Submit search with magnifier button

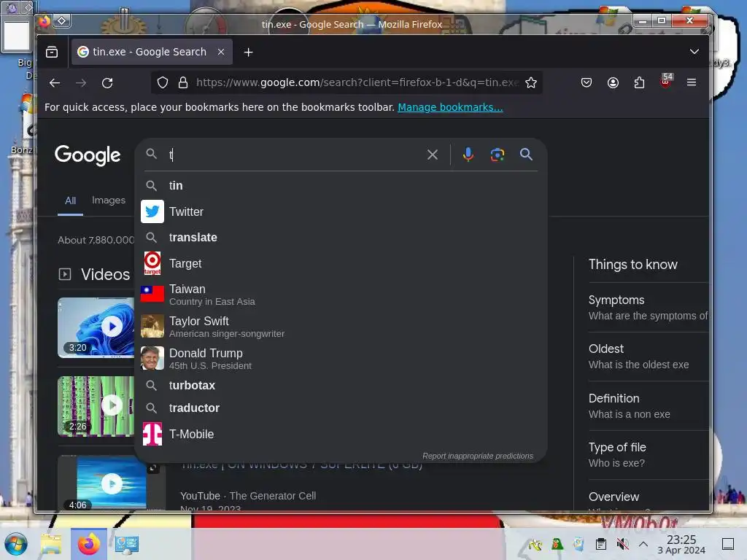coord(526,155)
